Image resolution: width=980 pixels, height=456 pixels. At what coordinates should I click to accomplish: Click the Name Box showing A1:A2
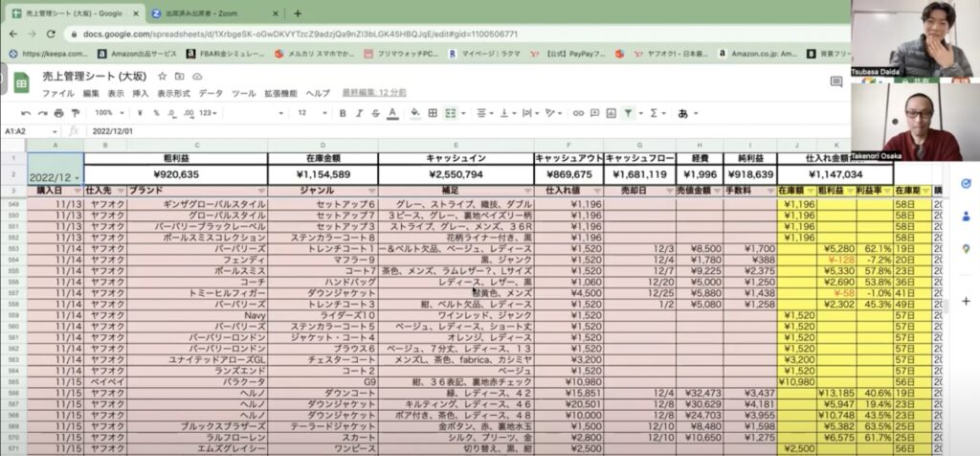[x=32, y=131]
